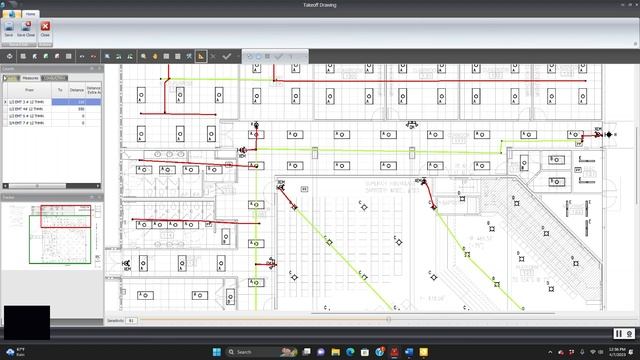Click checkmark in floating light toolbar
Screen dimensions: 640x360
click(x=278, y=56)
